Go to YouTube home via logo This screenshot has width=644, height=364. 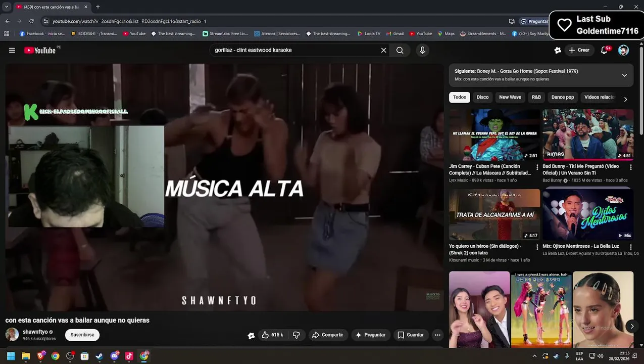[x=40, y=50]
